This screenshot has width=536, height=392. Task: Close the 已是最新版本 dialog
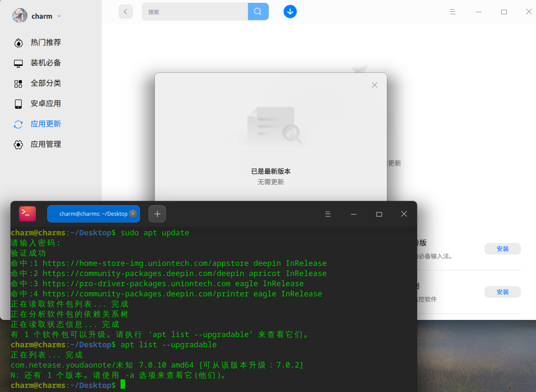pyautogui.click(x=374, y=85)
